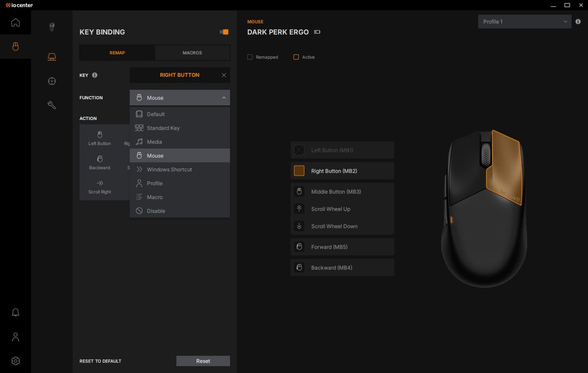
Task: Select the highlighted Mouse option in the list
Action: click(180, 156)
